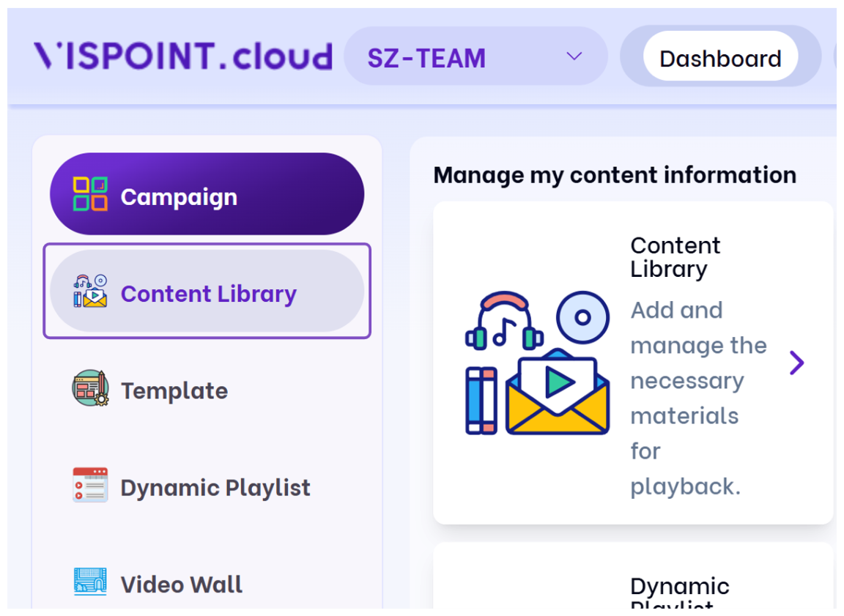Image resolution: width=844 pixels, height=616 pixels.
Task: Click 'Manage my content information' heading
Action: [615, 175]
